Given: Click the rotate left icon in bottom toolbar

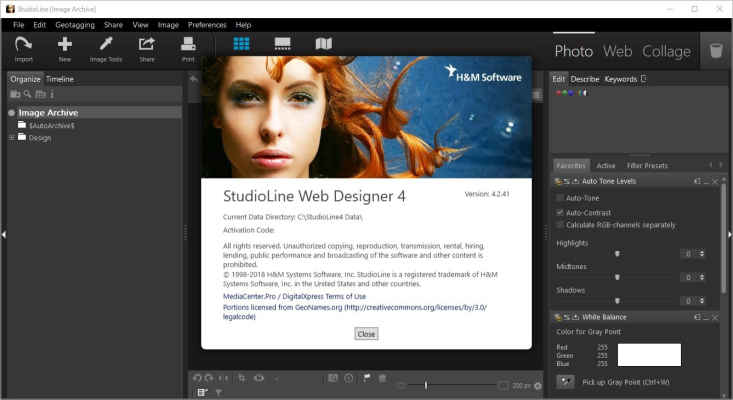Looking at the screenshot, I should click(x=197, y=378).
